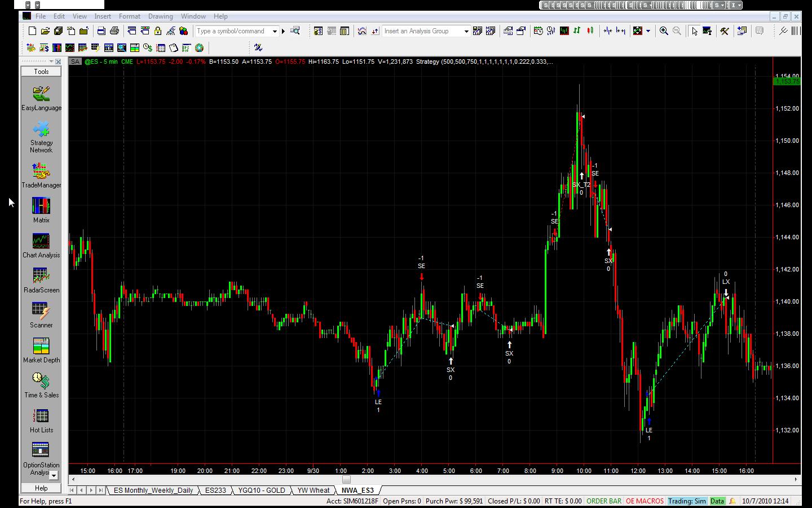The image size is (812, 508).
Task: Launch TradeManager from the sidebar
Action: pyautogui.click(x=41, y=176)
